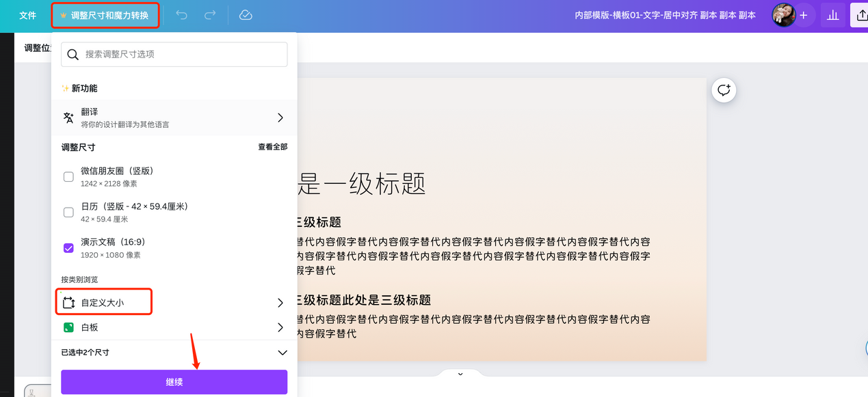Screen dimensions: 868x397
Task: Click 42 × 59.4 厘米 size text
Action: pyautogui.click(x=105, y=219)
